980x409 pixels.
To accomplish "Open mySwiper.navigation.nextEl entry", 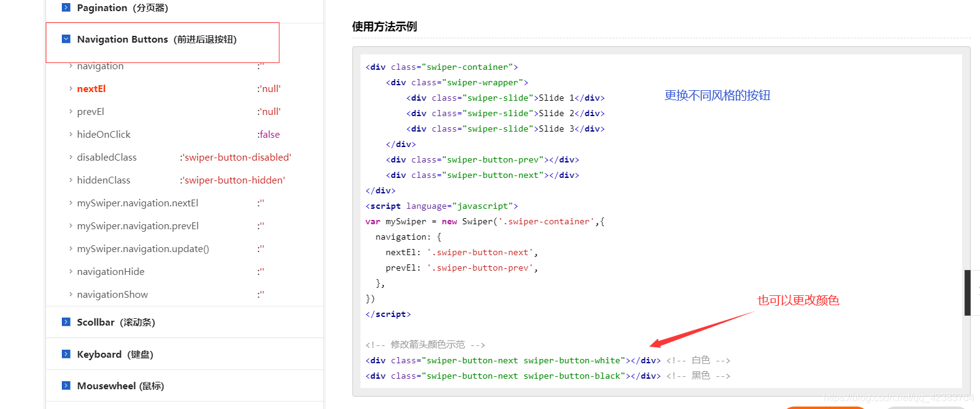I will point(137,203).
